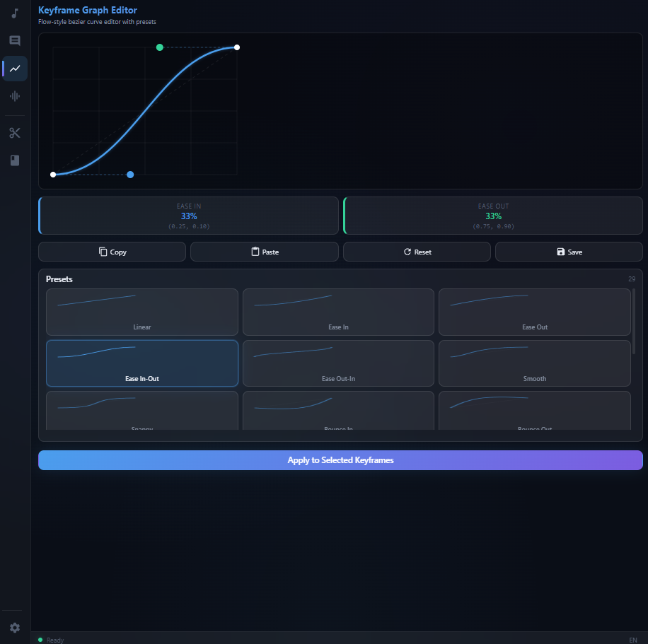Click the white curve end point

point(237,47)
